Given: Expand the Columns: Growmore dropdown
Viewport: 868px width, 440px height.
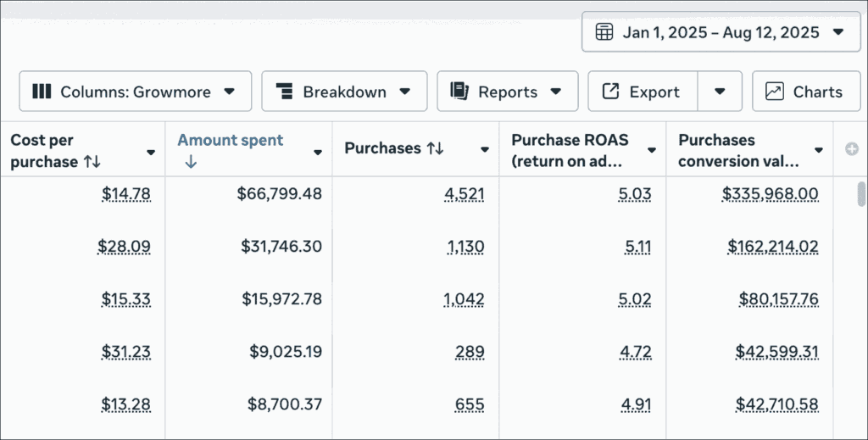Looking at the screenshot, I should (229, 92).
